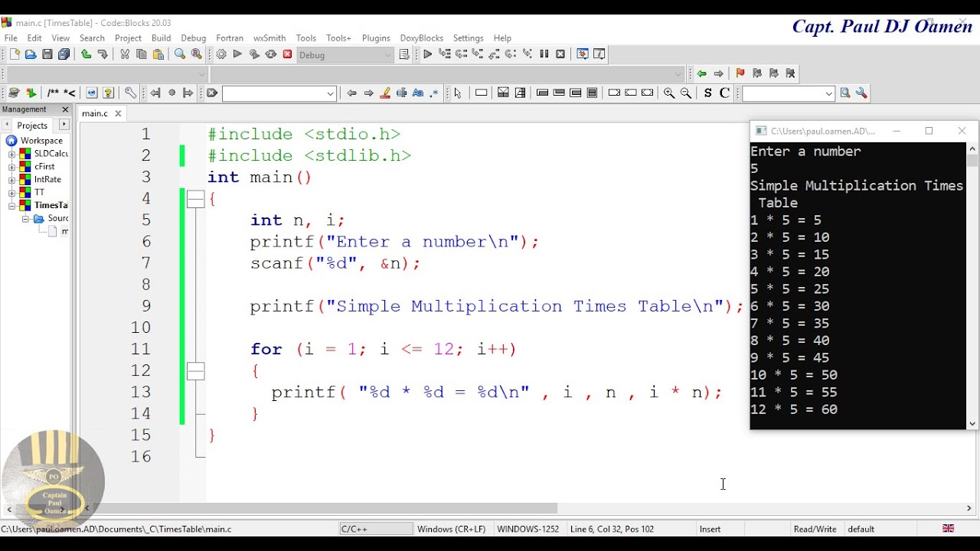Select the main.c editor tab
Image resolution: width=980 pixels, height=551 pixels.
95,113
